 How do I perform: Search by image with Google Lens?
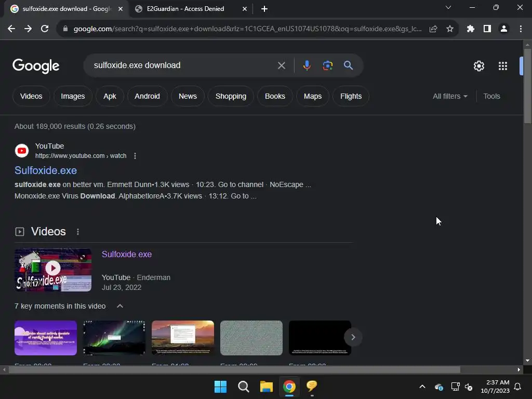(328, 65)
